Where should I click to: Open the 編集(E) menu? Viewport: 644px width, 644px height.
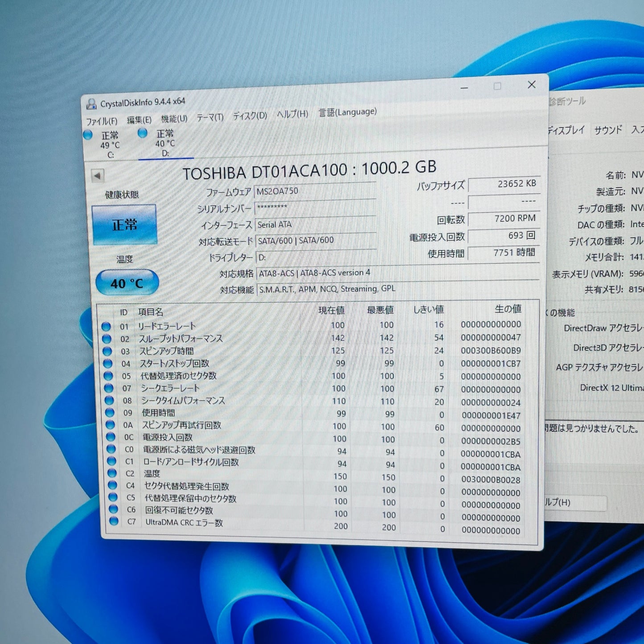coord(139,120)
